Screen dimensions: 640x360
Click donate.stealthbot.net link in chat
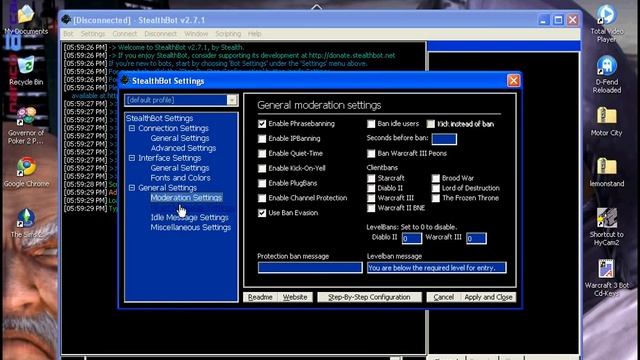tap(352, 56)
